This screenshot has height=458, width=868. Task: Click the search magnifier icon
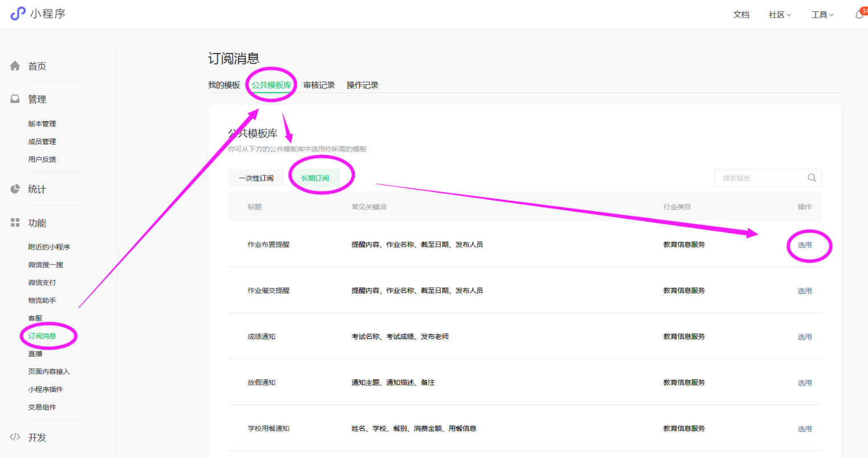[812, 178]
